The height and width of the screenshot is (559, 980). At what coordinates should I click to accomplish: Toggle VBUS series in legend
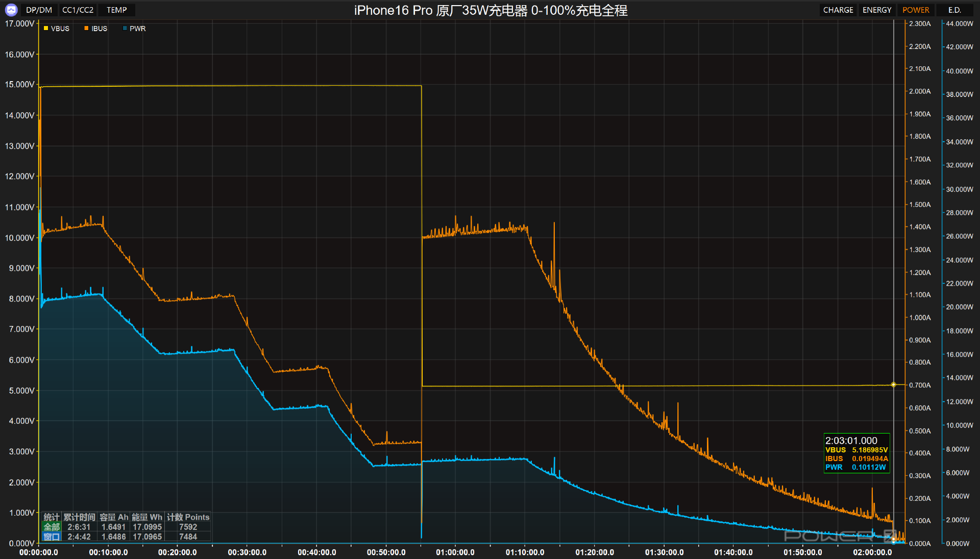pyautogui.click(x=56, y=29)
